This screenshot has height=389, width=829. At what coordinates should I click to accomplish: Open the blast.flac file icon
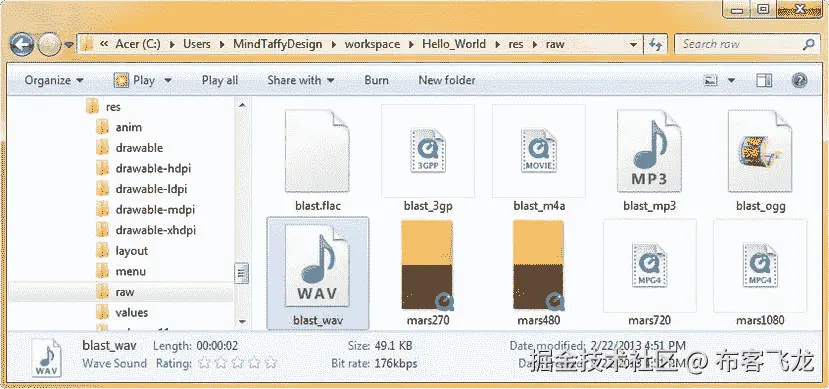click(x=317, y=151)
